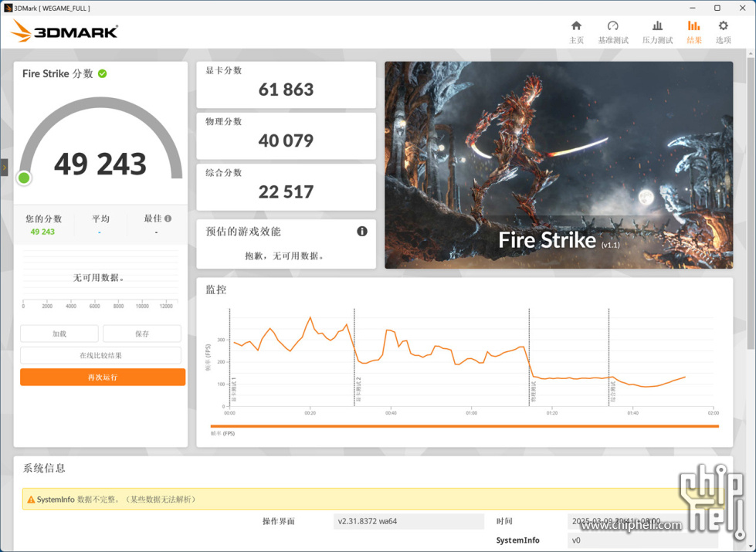Screen dimensions: 756x552
Task: Open the Benchmarks (基准测试) tab
Action: (613, 32)
